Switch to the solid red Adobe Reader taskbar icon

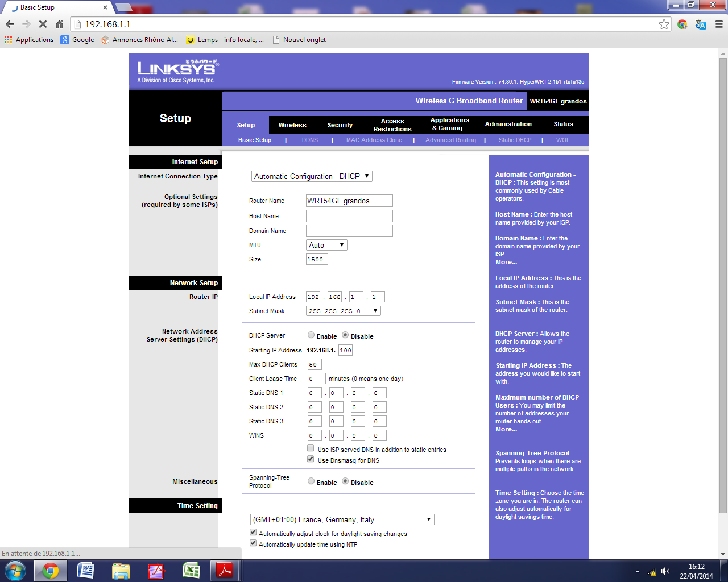pos(225,571)
